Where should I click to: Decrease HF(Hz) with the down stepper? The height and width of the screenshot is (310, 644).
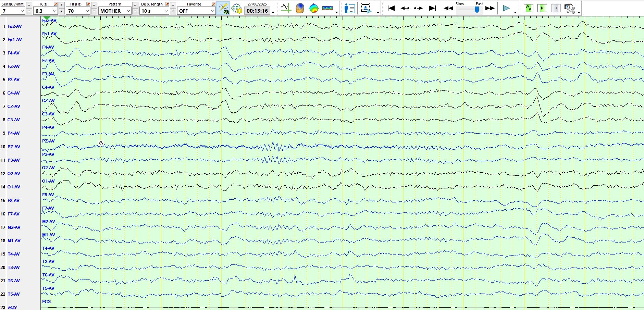(94, 11)
